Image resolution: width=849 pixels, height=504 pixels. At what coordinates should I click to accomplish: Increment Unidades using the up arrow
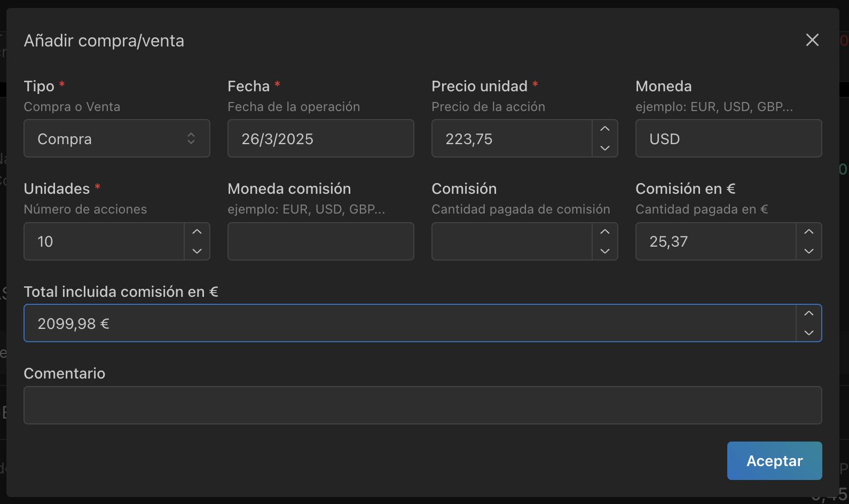click(197, 232)
